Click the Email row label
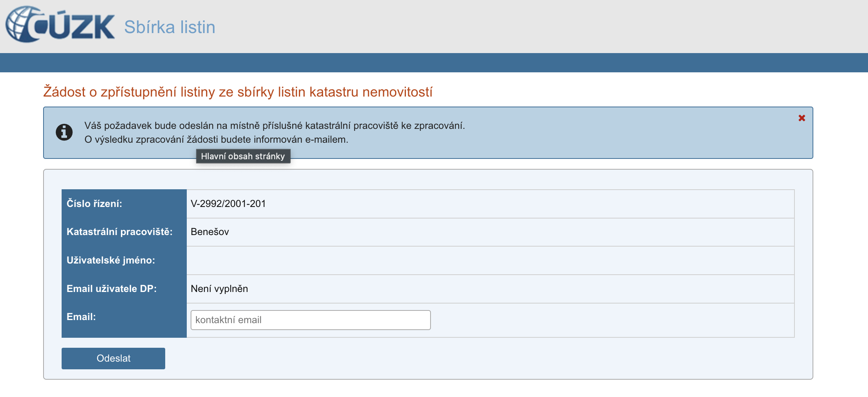This screenshot has width=868, height=397. point(81,317)
